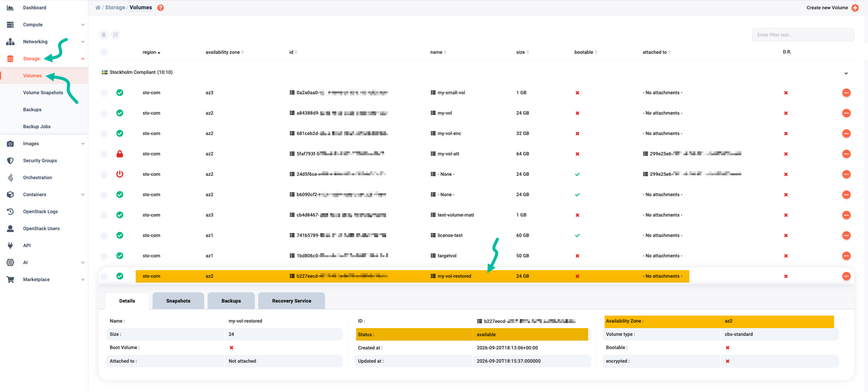
Task: Click the detach icon beside the trash
Action: pyautogui.click(x=116, y=34)
